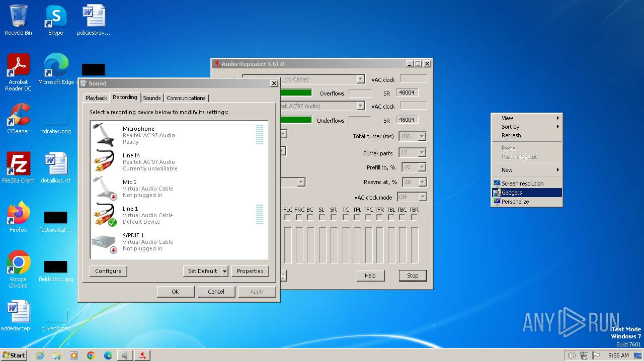The image size is (644, 362).
Task: Select the Mic 1 Virtual Audio Cable device
Action: click(179, 188)
